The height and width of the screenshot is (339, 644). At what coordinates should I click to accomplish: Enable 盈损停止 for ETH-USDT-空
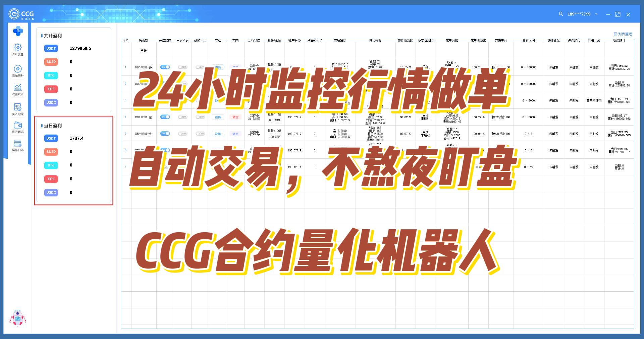[200, 117]
